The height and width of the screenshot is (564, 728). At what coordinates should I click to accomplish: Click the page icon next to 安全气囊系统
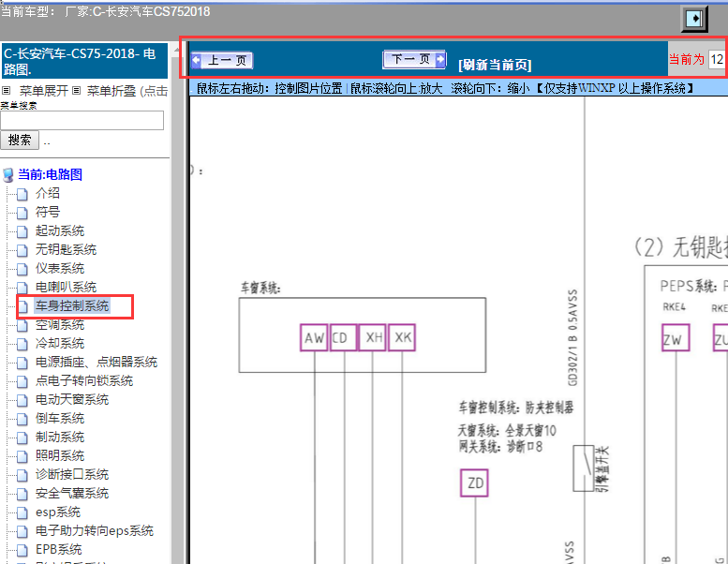[22, 495]
